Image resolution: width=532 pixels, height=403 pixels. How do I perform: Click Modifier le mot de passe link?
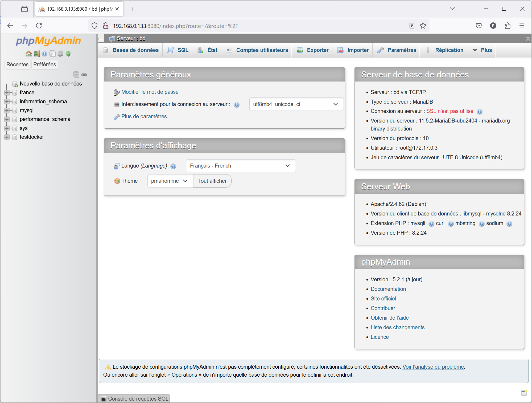coord(150,92)
